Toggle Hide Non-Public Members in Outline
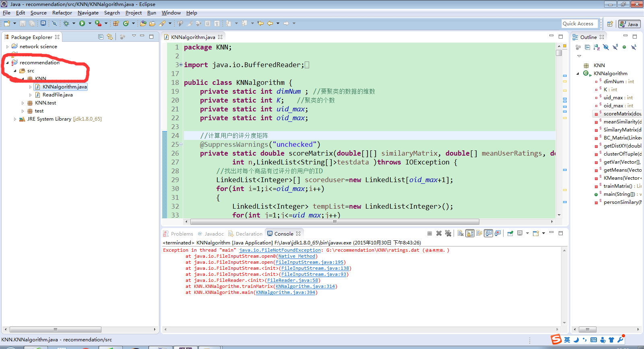This screenshot has width=644, height=349. 624,47
